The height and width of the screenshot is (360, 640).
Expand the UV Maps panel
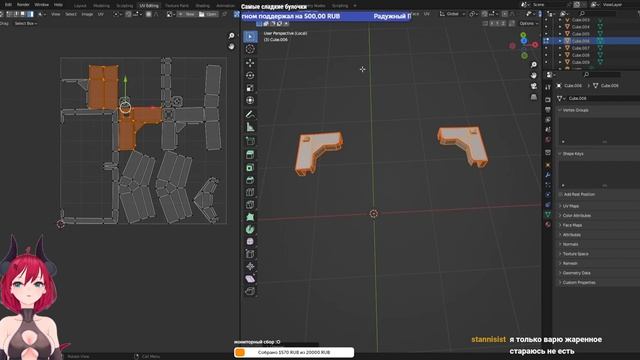tap(571, 206)
